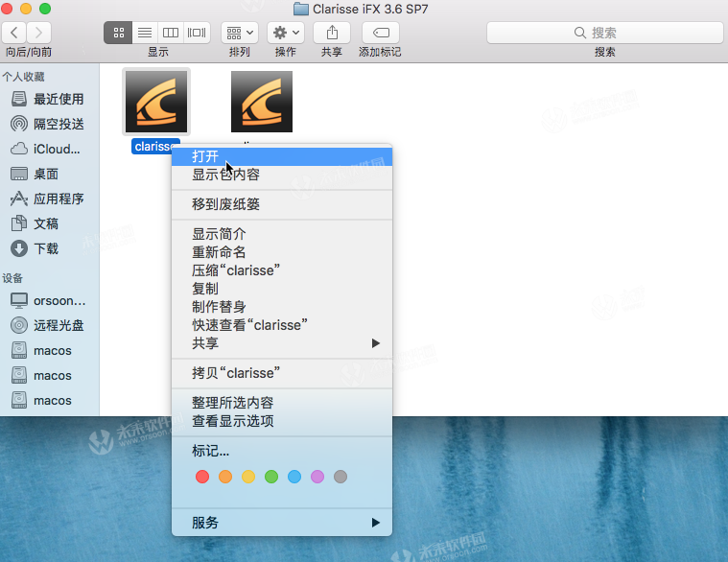Expand the 服务 services submenu
The height and width of the screenshot is (562, 728).
282,523
